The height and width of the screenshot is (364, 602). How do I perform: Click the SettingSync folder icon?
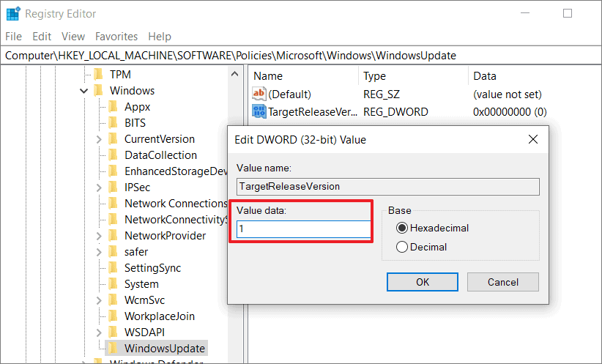point(114,267)
